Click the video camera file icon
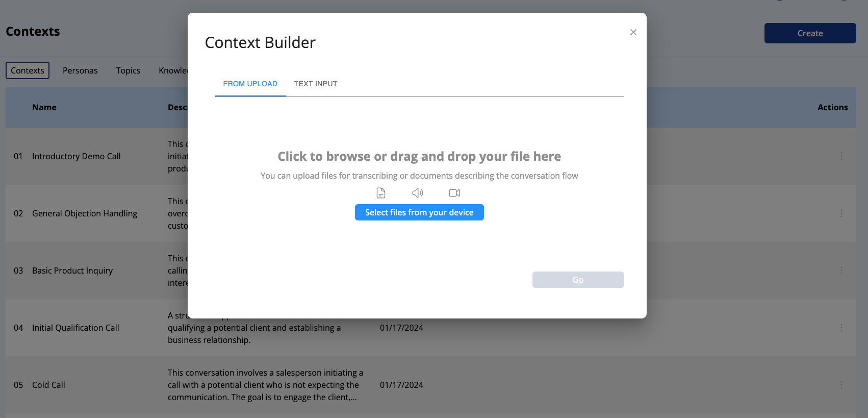 tap(454, 193)
